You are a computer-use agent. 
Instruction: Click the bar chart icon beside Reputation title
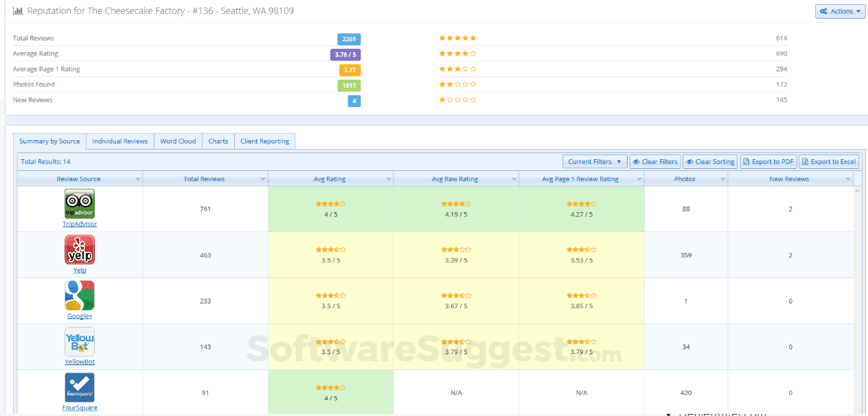(x=18, y=11)
